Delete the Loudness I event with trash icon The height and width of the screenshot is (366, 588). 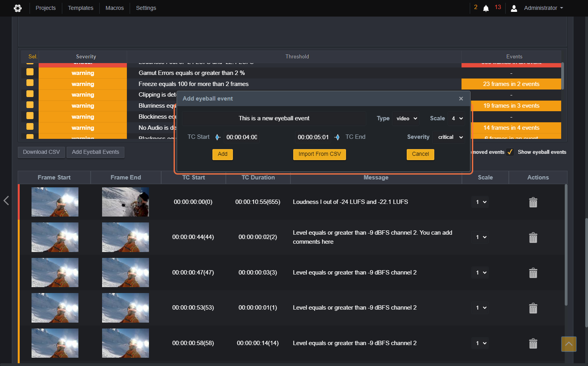[x=533, y=202]
